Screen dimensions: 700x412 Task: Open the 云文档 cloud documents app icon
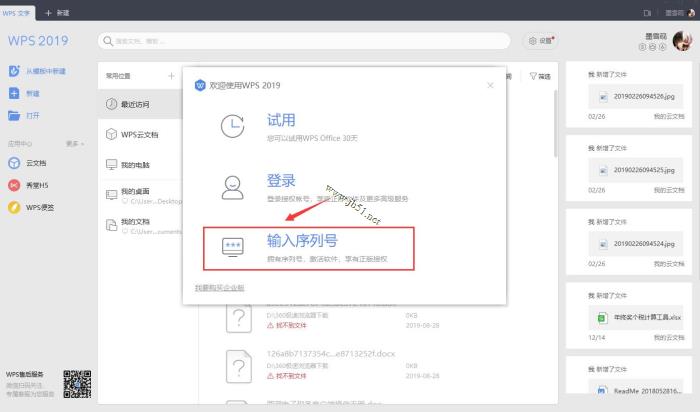click(14, 163)
